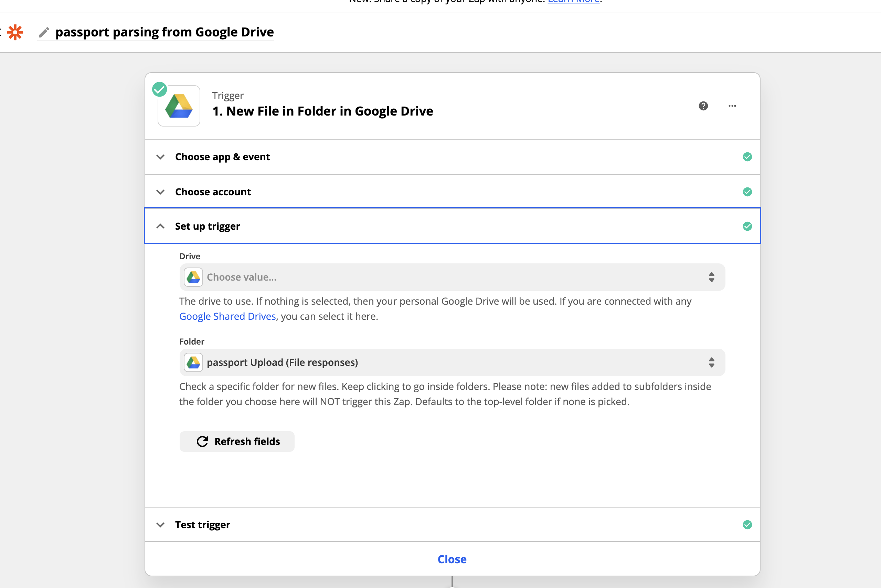Expand the Test trigger section

[202, 525]
